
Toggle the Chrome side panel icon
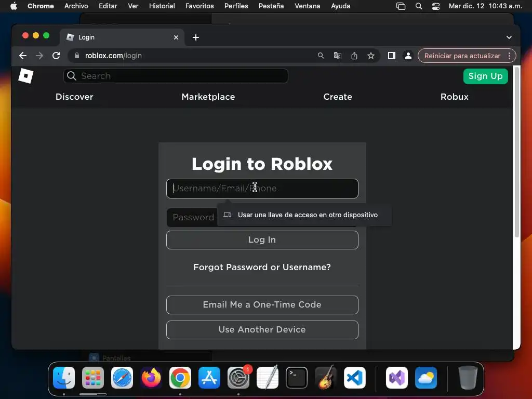click(392, 56)
